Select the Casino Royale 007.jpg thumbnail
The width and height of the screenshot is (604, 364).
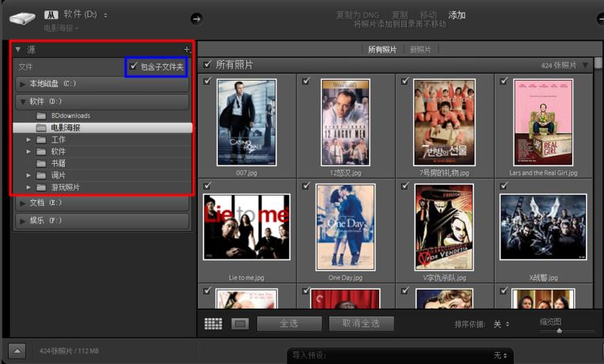coord(246,123)
